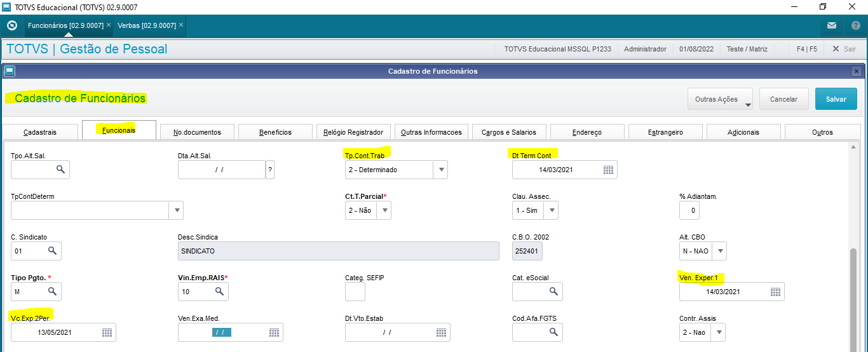The image size is (868, 352).
Task: Open the Relógio Registrador tab
Action: 353,132
